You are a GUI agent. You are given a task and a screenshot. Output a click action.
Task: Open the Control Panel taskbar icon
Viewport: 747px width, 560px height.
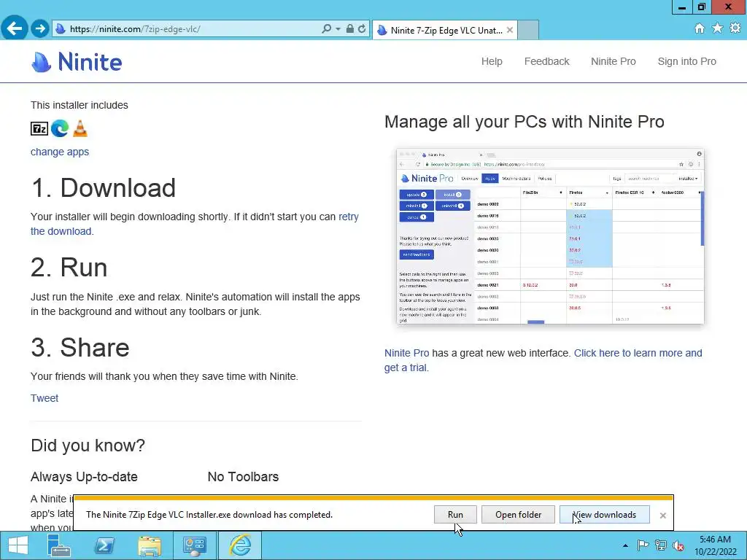pos(194,545)
